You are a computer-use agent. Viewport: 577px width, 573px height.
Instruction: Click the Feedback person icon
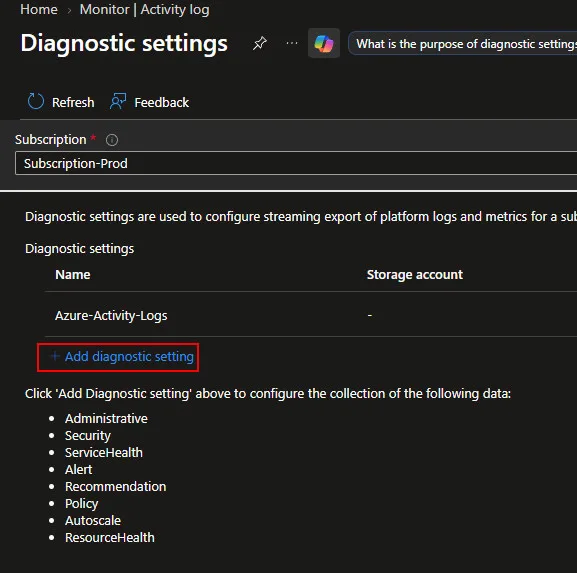pos(118,101)
